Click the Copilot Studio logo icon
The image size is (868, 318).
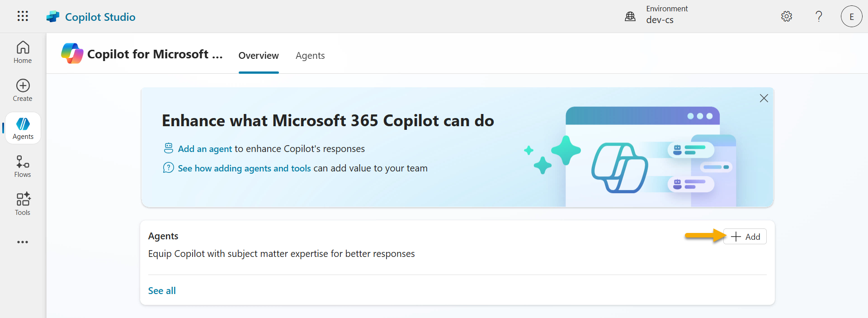(x=53, y=17)
